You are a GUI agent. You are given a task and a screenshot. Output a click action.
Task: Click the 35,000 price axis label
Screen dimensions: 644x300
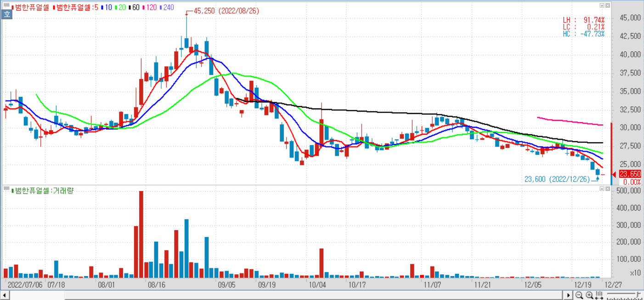click(x=630, y=91)
